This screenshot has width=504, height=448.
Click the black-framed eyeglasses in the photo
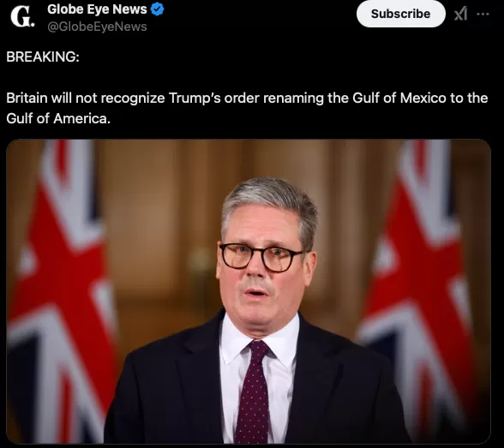pyautogui.click(x=262, y=257)
